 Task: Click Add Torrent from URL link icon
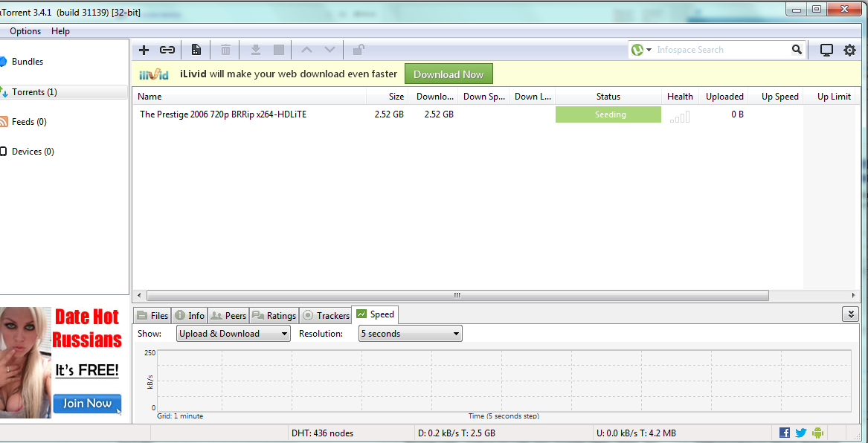(x=167, y=51)
